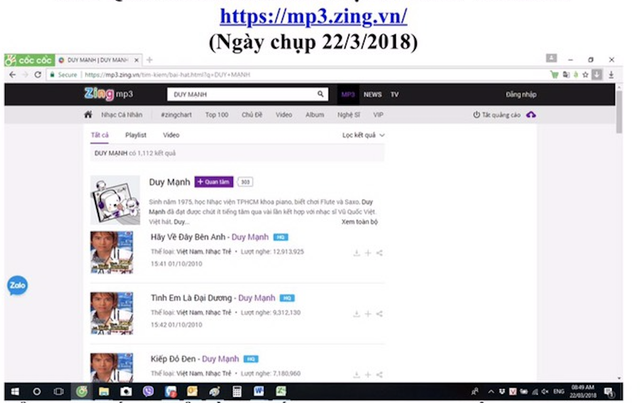Share the song Kiếp Đỏ Đen
Screen dimensions: 640x403
(379, 375)
